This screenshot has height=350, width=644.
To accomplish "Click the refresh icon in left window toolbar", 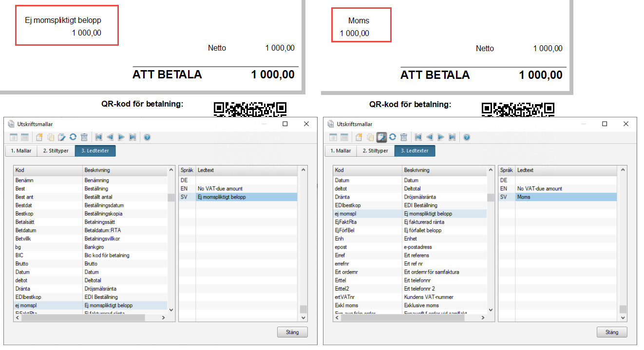I will point(73,137).
